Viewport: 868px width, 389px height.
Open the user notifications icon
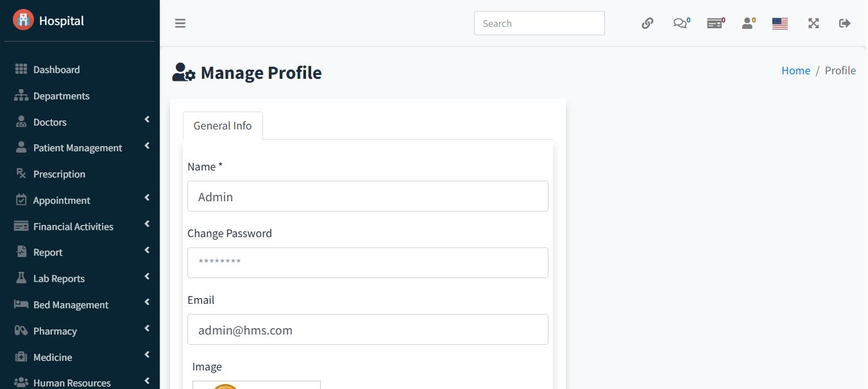pyautogui.click(x=748, y=24)
